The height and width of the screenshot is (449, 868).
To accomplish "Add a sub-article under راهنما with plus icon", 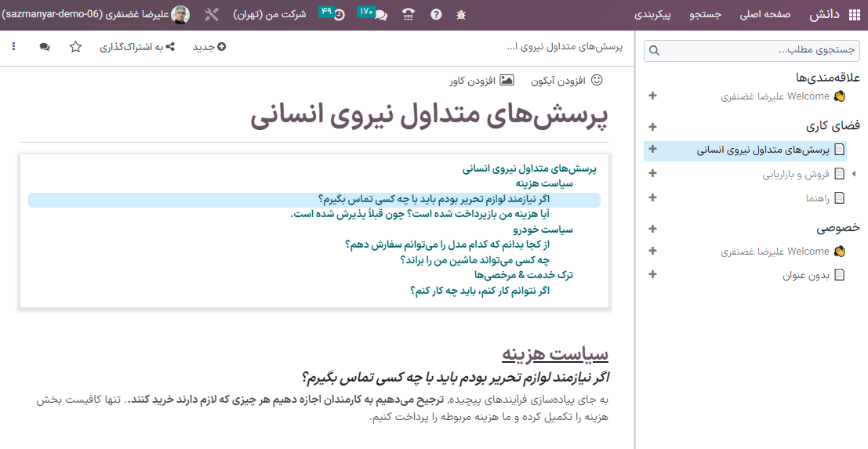I will click(653, 197).
